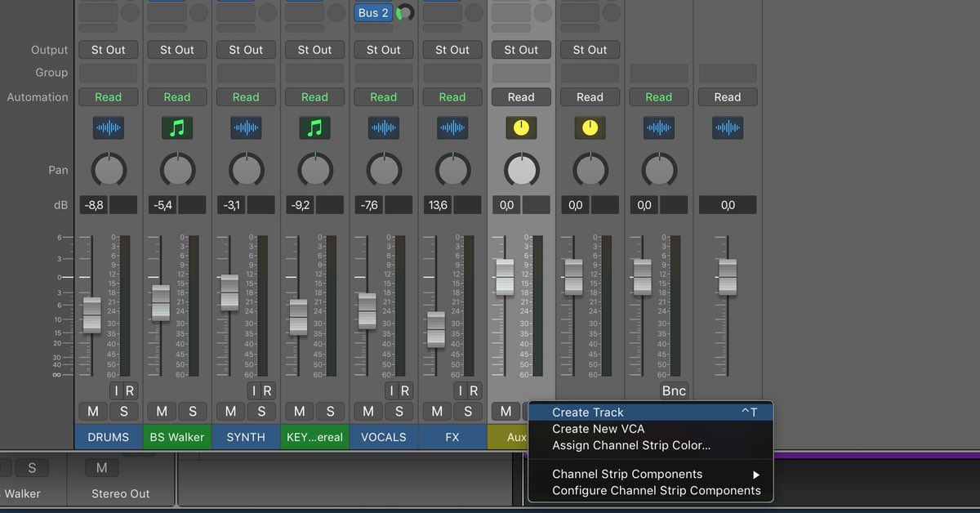The image size is (980, 513).
Task: Click the power icon beside Bus 2
Action: (x=405, y=13)
